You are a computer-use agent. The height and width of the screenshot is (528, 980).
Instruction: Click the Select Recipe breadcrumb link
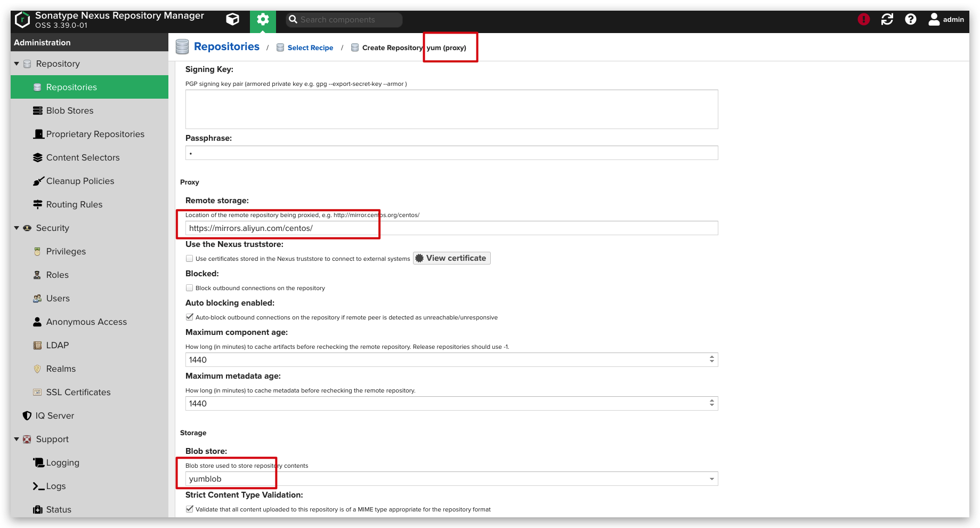[x=310, y=48]
